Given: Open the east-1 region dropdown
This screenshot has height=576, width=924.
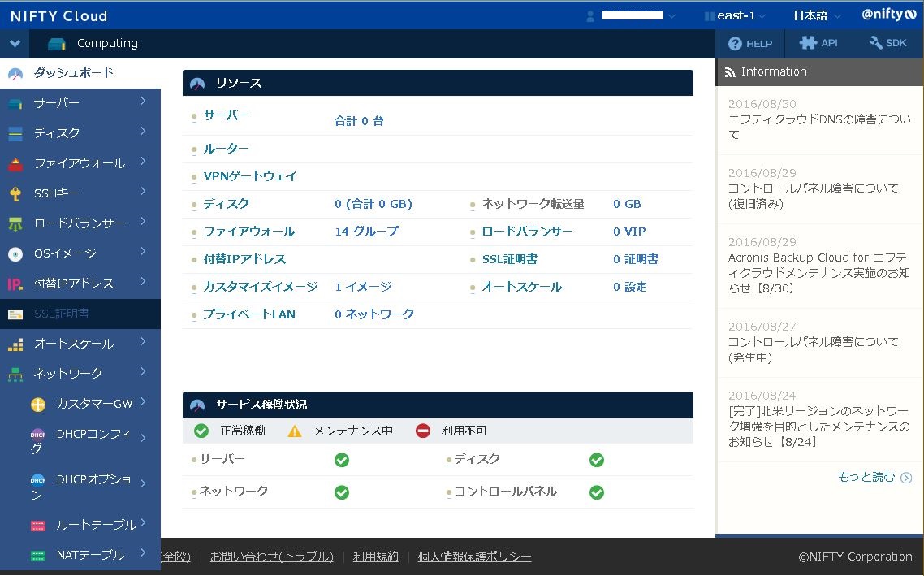Looking at the screenshot, I should (x=736, y=16).
